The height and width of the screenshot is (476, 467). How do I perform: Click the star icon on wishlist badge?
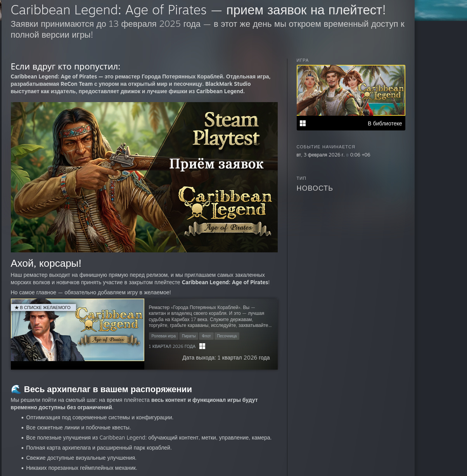(17, 307)
